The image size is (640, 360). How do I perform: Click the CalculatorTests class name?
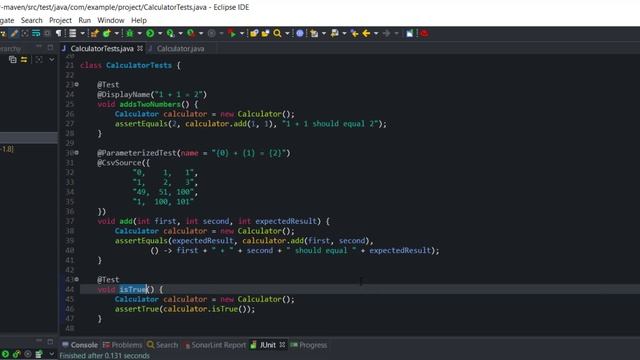[x=139, y=65]
